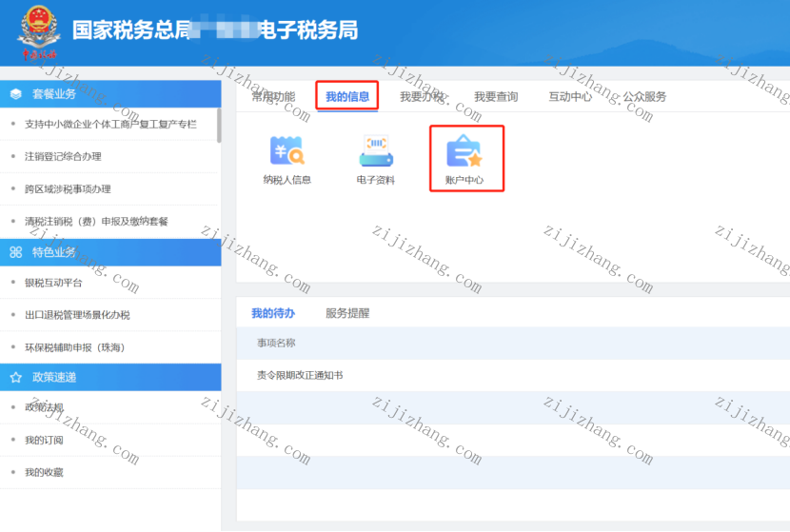790x532 pixels.
Task: Switch to the 我要办税 tab
Action: pyautogui.click(x=422, y=97)
